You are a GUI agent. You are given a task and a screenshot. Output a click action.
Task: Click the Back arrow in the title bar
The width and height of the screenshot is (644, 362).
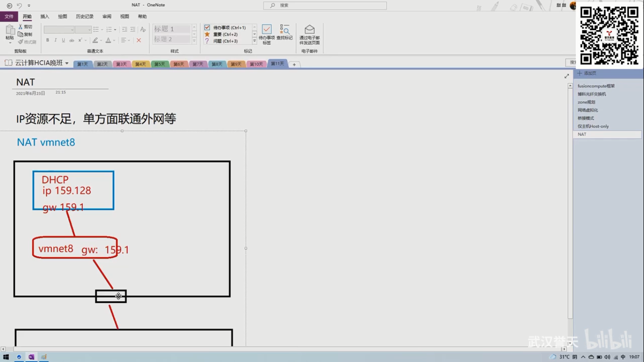(x=9, y=6)
